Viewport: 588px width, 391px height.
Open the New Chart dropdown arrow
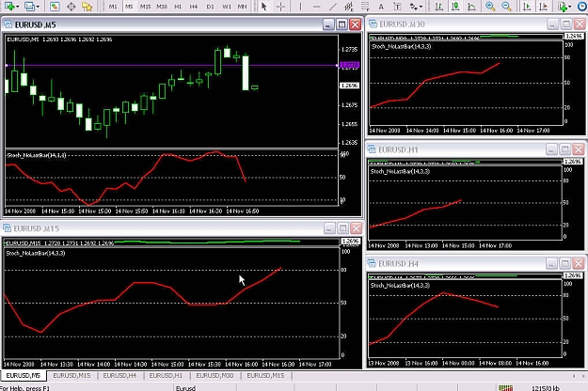17,7
